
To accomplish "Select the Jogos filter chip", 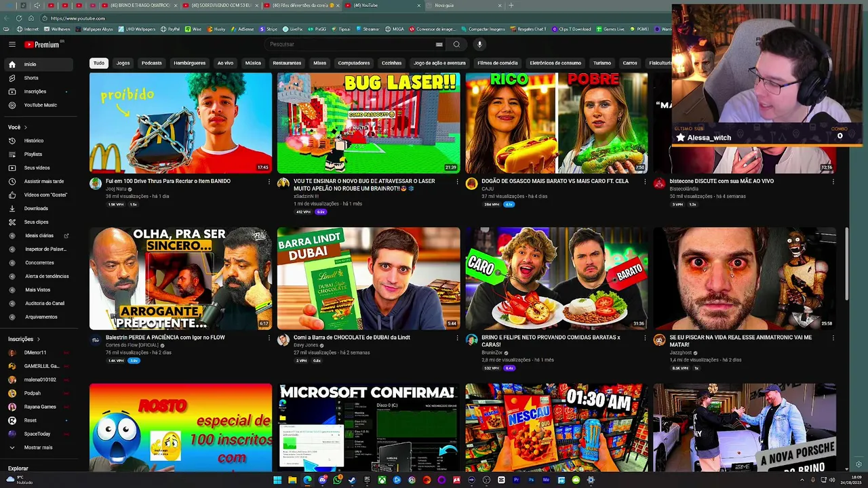I will coord(123,63).
